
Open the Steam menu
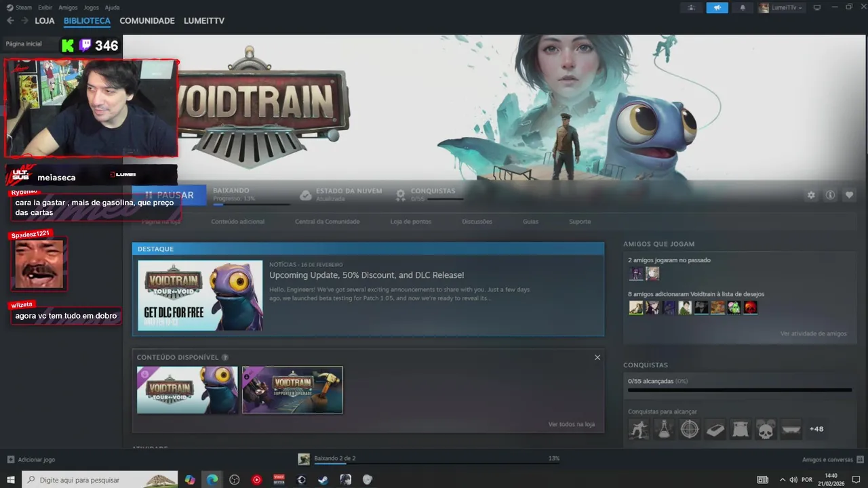pos(19,7)
